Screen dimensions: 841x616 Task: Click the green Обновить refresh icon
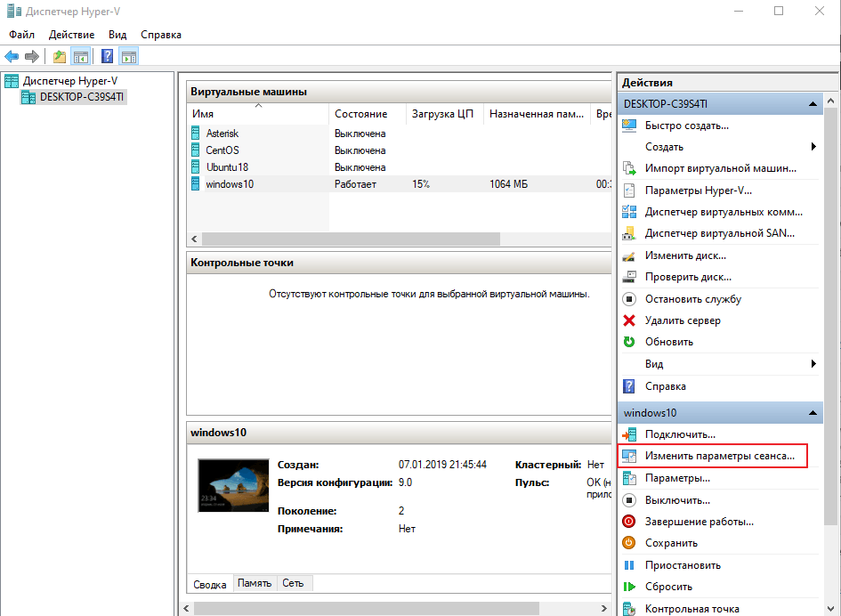[629, 342]
